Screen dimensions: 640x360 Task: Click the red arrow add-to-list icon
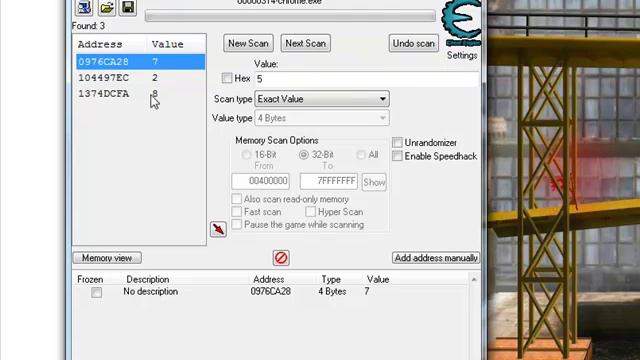[x=218, y=229]
